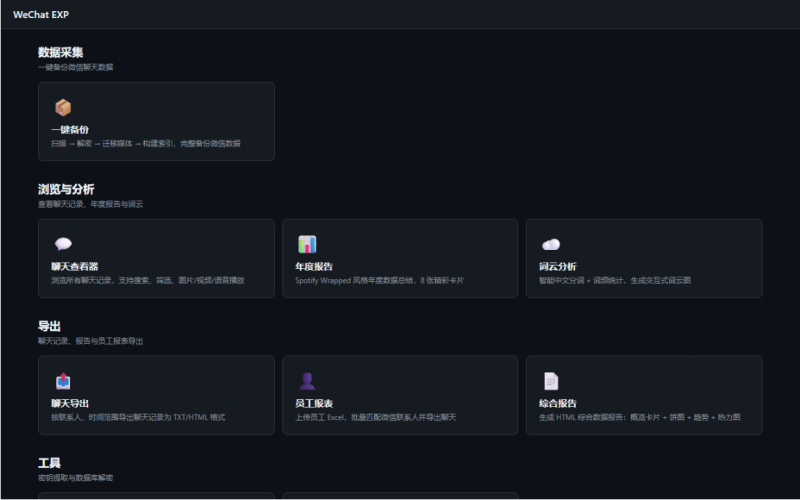Click the 浏览与分析 section heading
The height and width of the screenshot is (500, 800).
point(66,189)
